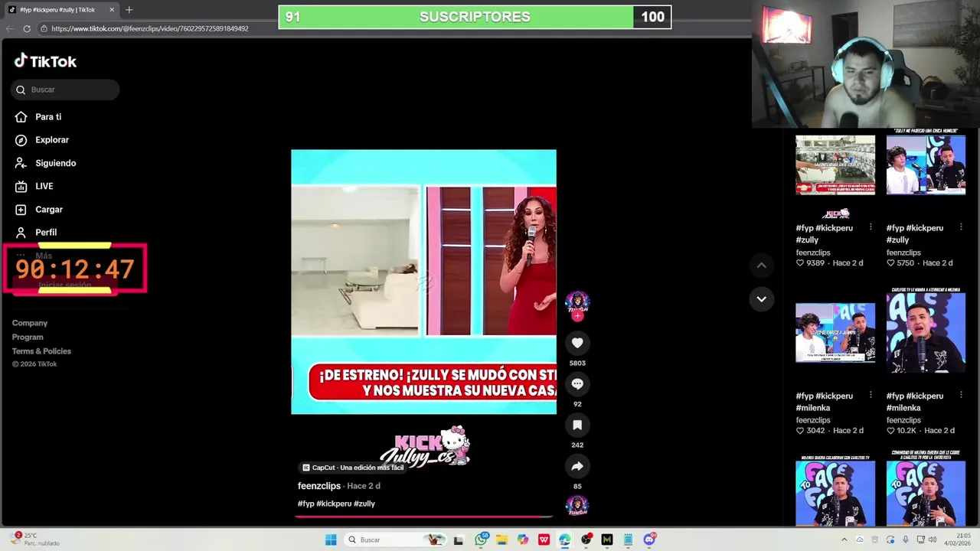Click the browser address bar URL
980x551 pixels.
click(x=150, y=28)
